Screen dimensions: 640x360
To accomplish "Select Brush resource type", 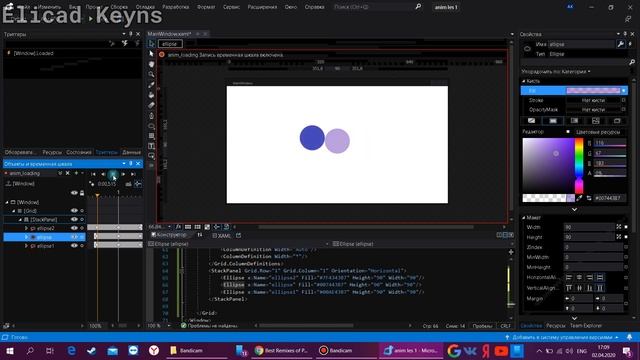I will pos(617,120).
